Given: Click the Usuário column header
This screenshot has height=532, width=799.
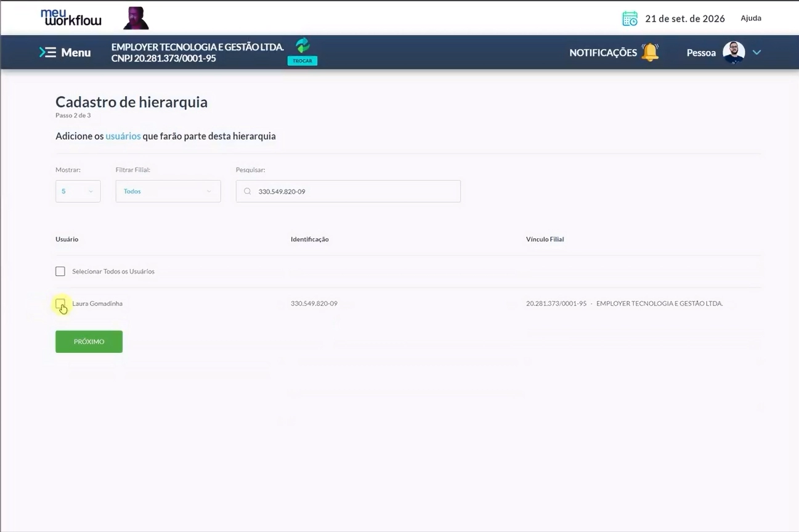Looking at the screenshot, I should [x=67, y=239].
